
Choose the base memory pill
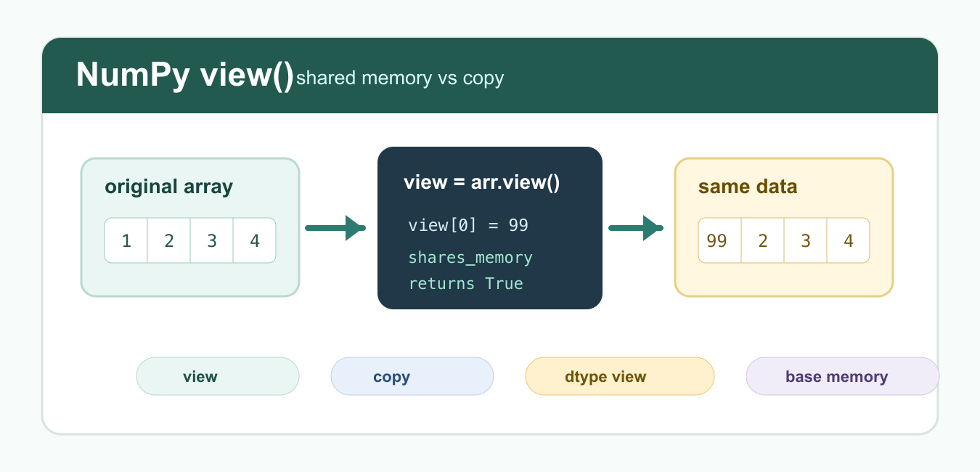(843, 376)
